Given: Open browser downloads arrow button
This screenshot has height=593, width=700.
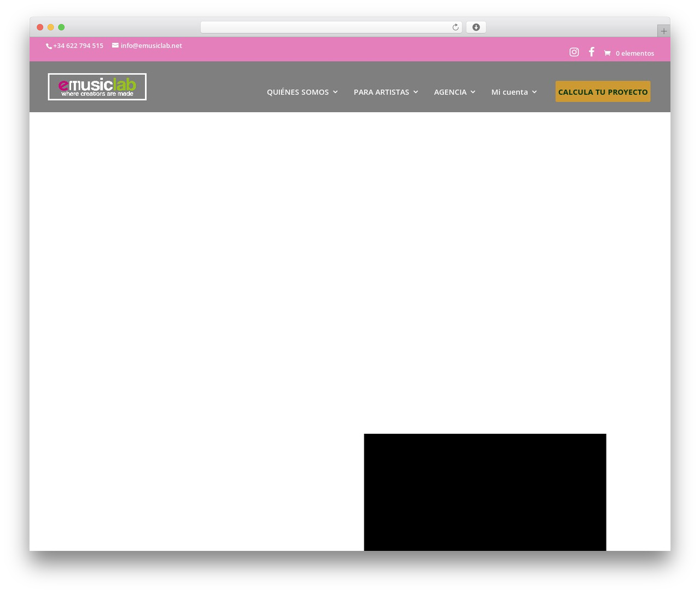Looking at the screenshot, I should [x=476, y=27].
